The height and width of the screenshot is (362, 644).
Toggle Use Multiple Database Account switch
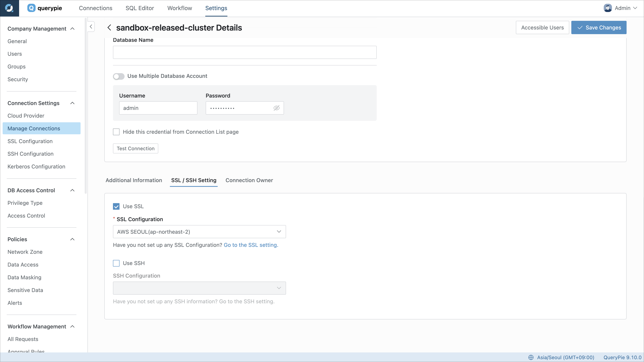coord(119,76)
